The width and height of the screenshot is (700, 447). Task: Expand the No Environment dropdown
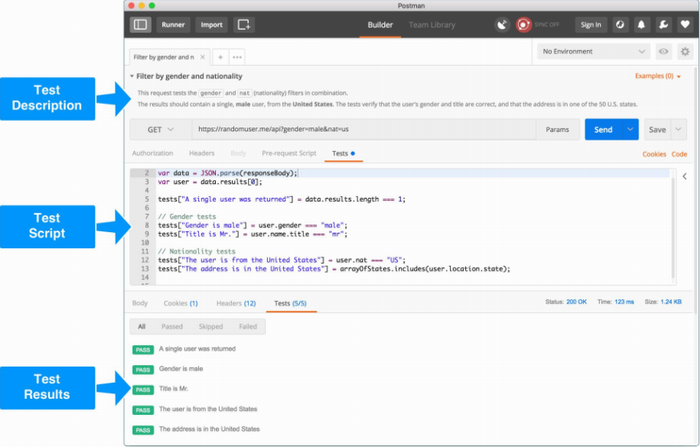click(x=593, y=51)
